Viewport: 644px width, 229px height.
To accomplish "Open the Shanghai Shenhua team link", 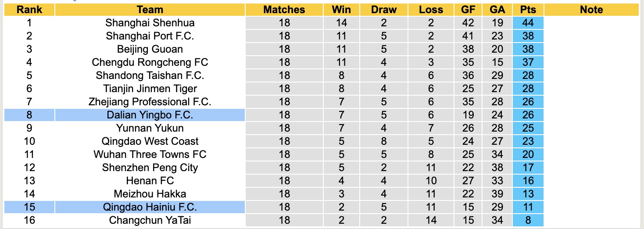I will pyautogui.click(x=150, y=23).
